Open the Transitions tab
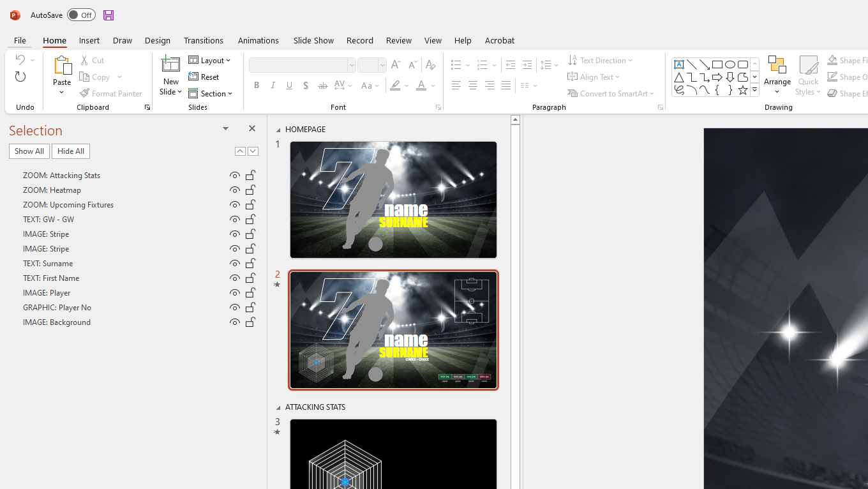The width and height of the screenshot is (868, 489). pyautogui.click(x=203, y=40)
